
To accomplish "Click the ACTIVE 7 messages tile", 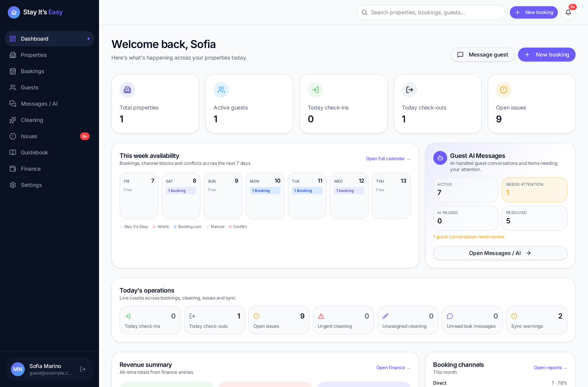I will pos(466,190).
